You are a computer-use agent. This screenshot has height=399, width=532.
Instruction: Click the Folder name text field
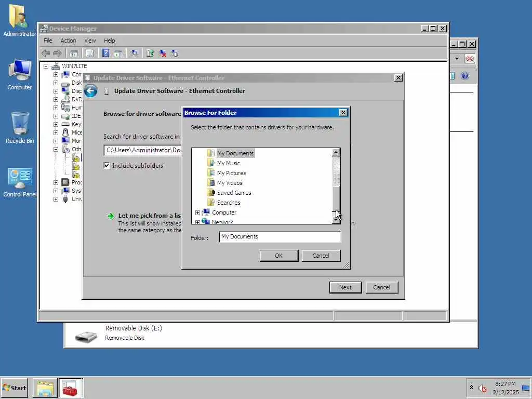coord(280,237)
